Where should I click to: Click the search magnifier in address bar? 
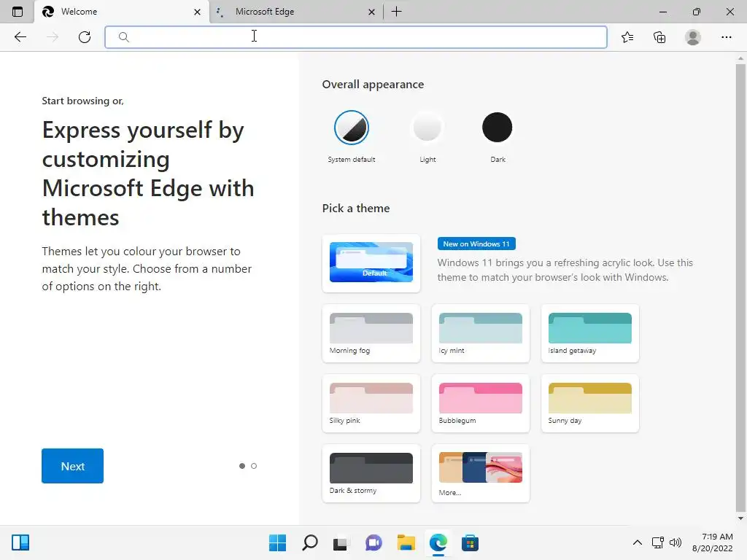[124, 37]
